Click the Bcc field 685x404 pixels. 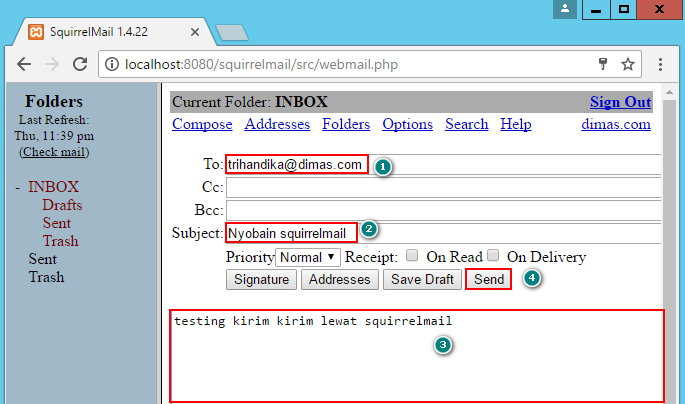click(443, 211)
